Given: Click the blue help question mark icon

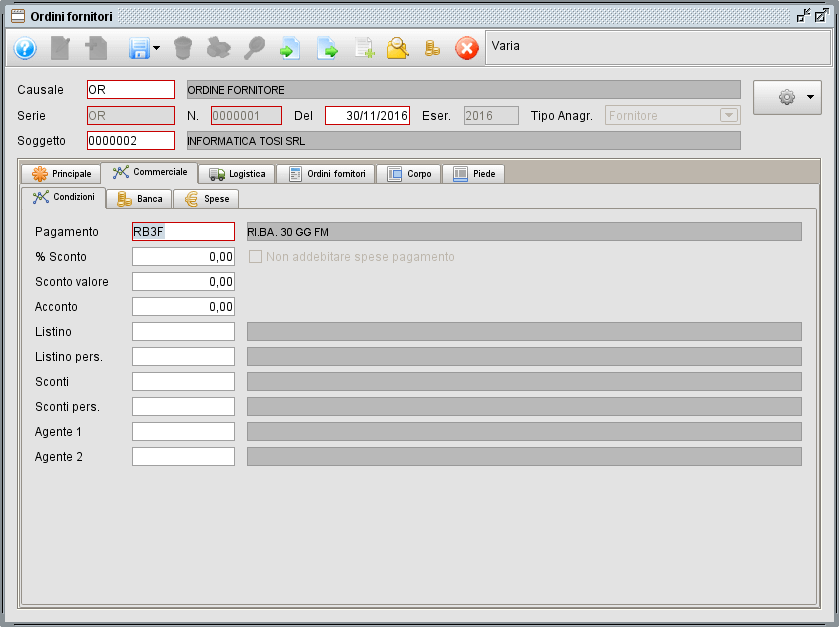Looking at the screenshot, I should 25,48.
